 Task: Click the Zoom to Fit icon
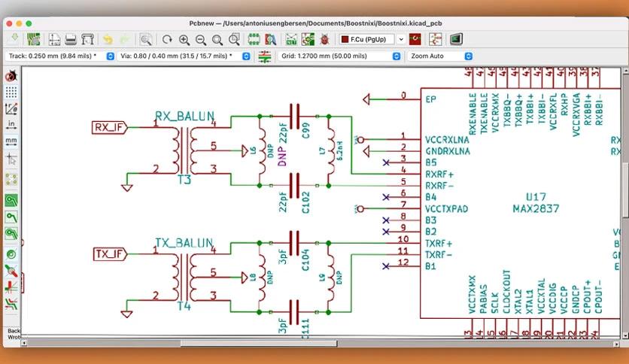pos(217,39)
